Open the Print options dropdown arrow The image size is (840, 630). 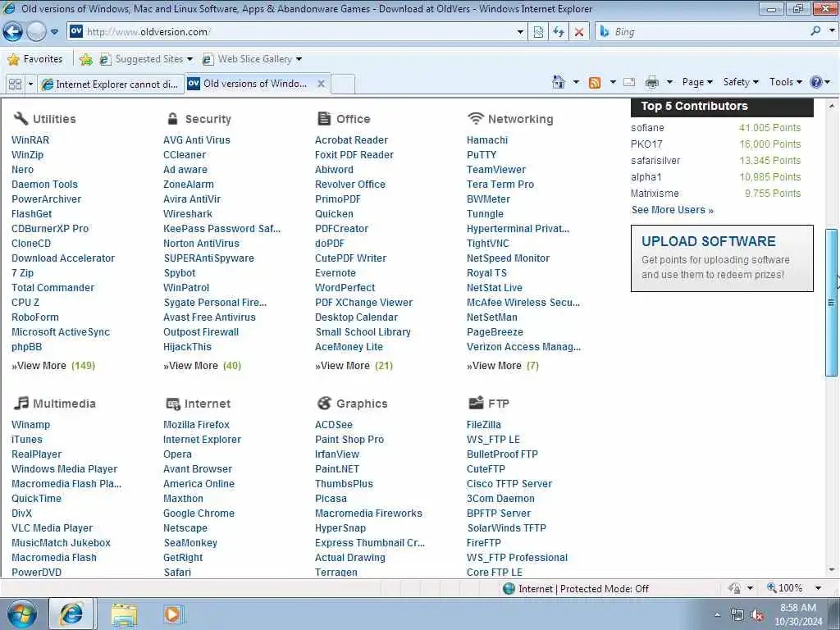point(669,82)
